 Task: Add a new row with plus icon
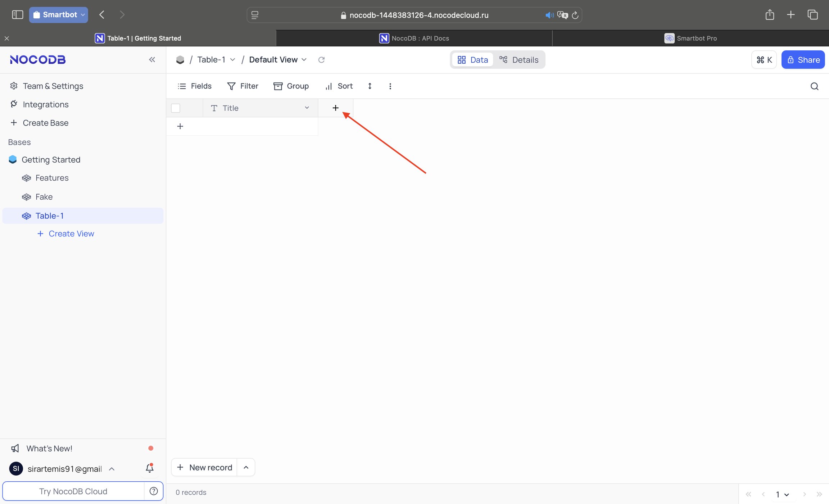(x=180, y=126)
